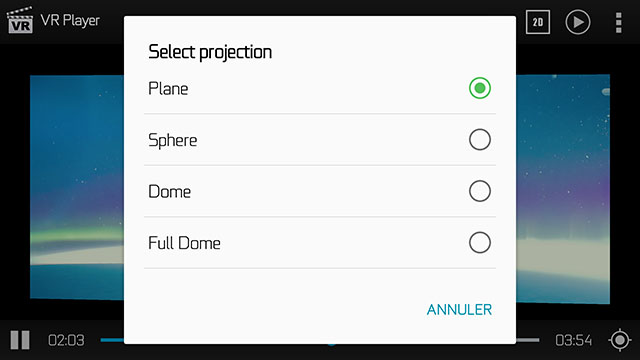Screen dimensions: 640x360
Task: Pick the Full Dome projection label
Action: (x=184, y=243)
